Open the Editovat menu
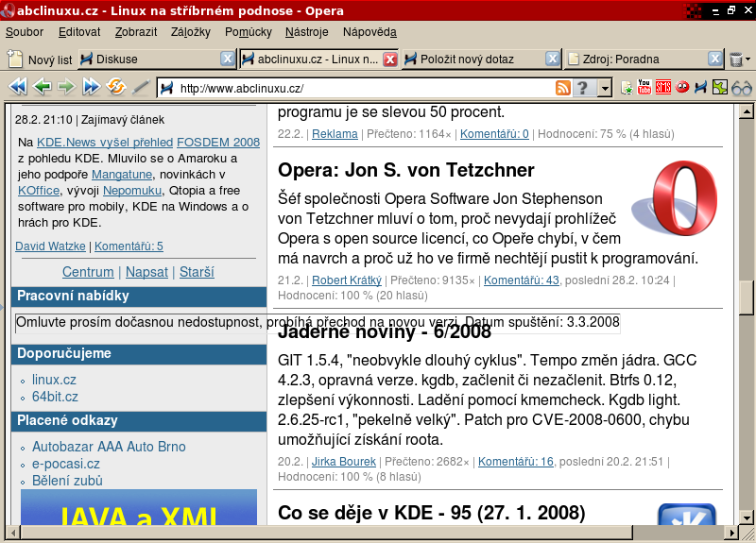This screenshot has height=543, width=756. (79, 32)
